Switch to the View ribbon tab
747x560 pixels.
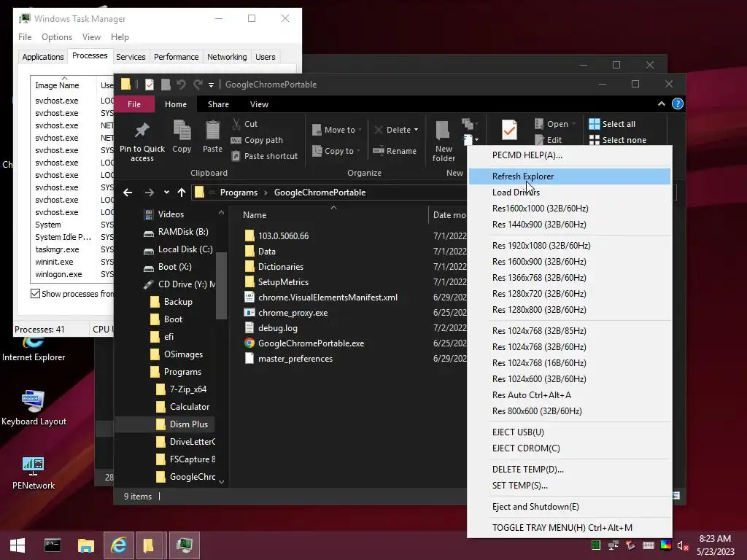(259, 104)
